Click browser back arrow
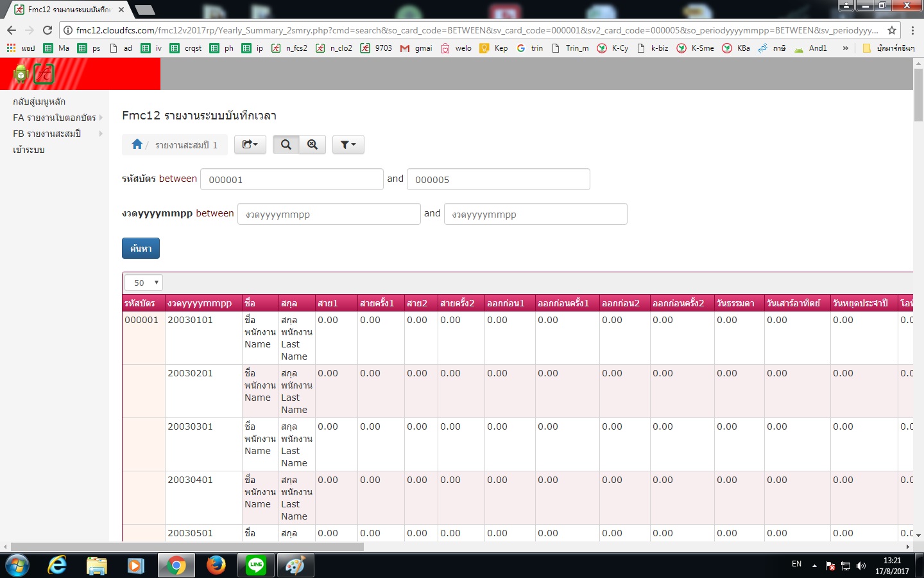924x578 pixels. point(12,30)
